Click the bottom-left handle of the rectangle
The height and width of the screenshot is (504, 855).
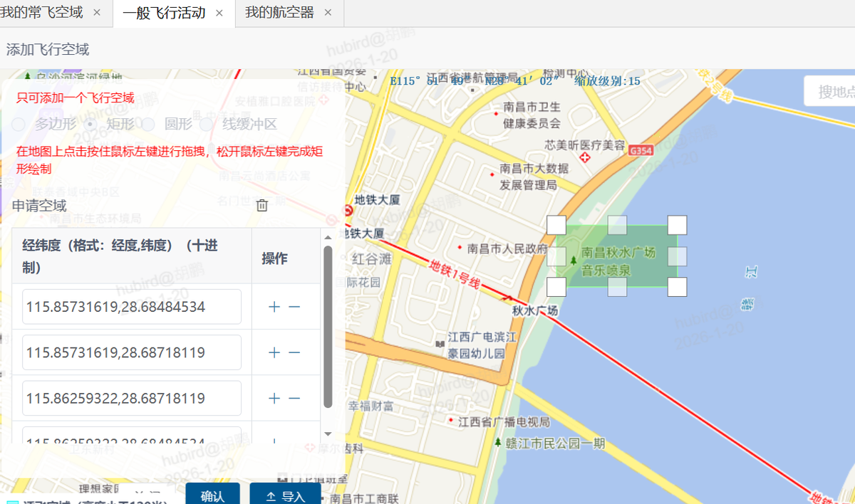pos(556,287)
